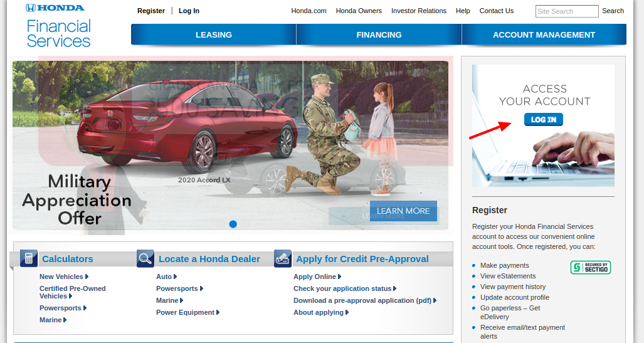644x343 pixels.
Task: Open Apply for Credit Pre-Approval heading
Action: (362, 259)
